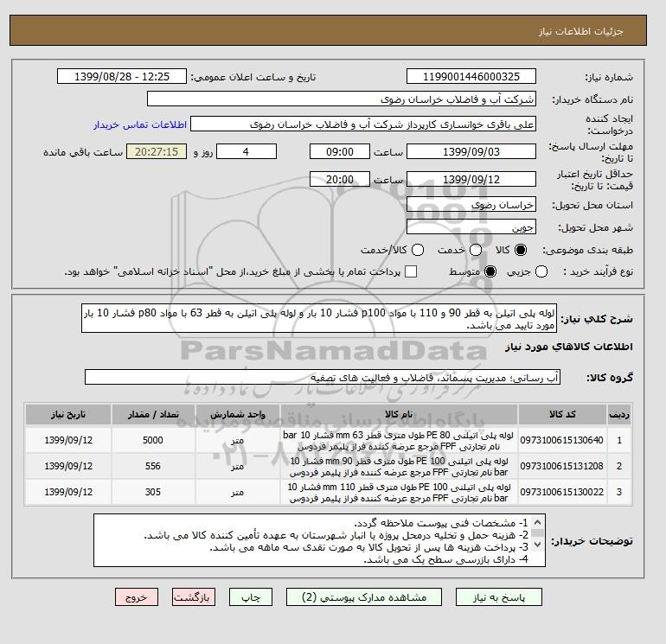Click product code 0973100615131208

(x=561, y=466)
